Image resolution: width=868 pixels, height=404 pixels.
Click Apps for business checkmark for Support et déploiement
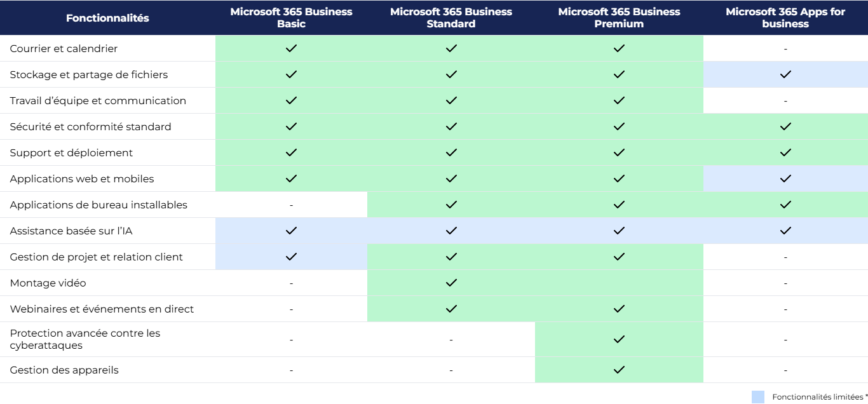click(785, 152)
